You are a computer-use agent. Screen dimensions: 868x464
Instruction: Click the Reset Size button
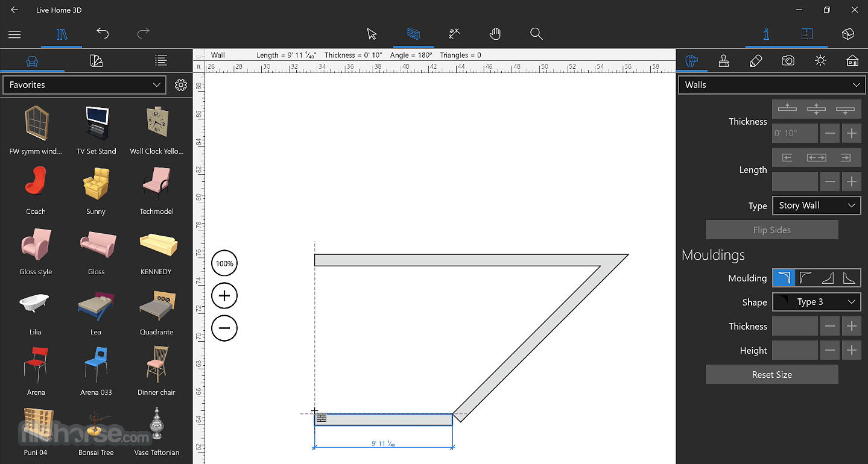click(x=771, y=374)
